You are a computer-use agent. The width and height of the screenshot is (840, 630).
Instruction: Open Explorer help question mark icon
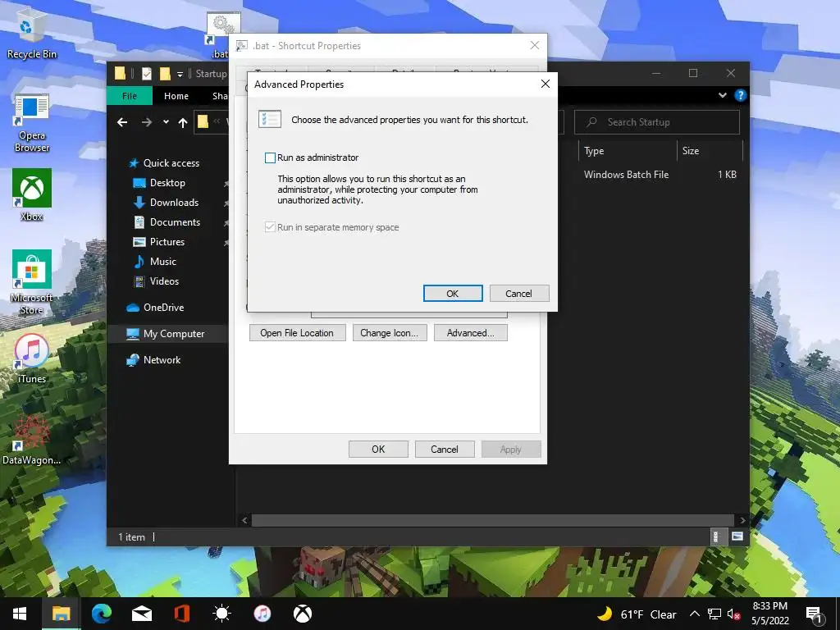pyautogui.click(x=741, y=95)
